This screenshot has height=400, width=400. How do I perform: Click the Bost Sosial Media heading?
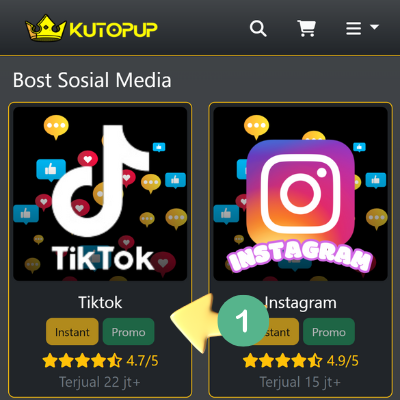click(92, 80)
